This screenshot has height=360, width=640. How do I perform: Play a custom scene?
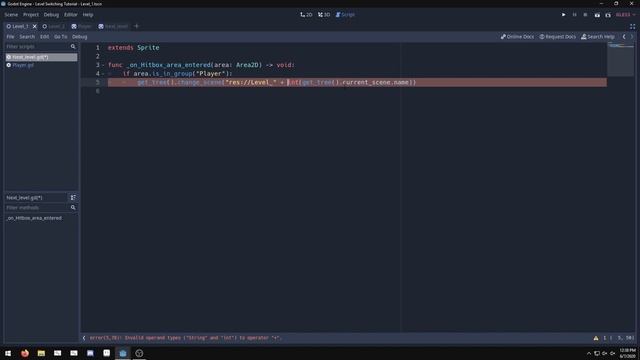[x=608, y=15]
